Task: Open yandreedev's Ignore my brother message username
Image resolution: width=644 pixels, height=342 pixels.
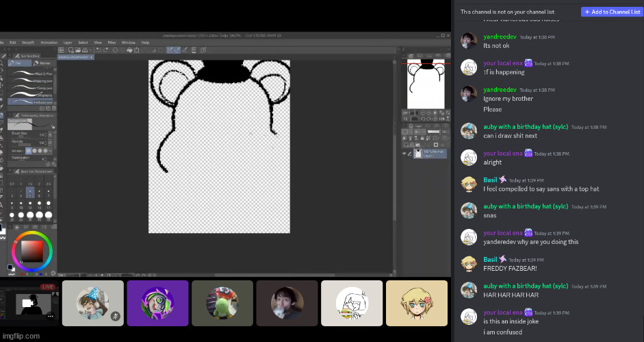Action: pos(500,90)
